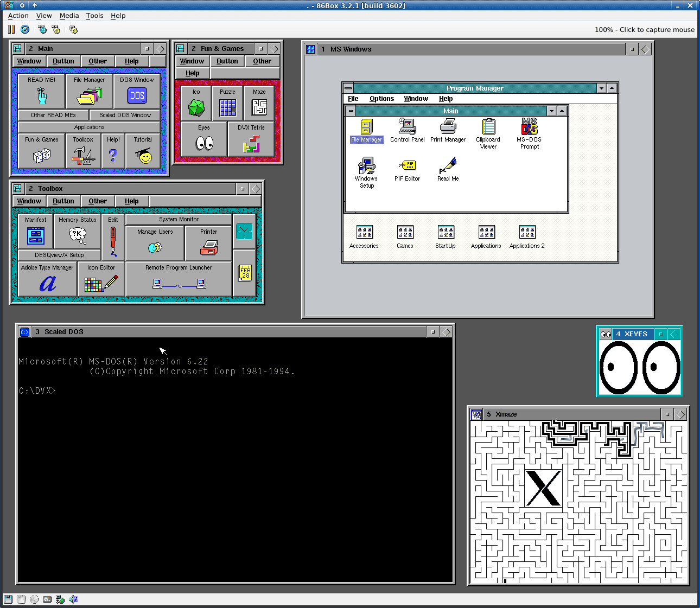This screenshot has height=608, width=700.
Task: Open the 86Box Tools menu
Action: pyautogui.click(x=94, y=16)
